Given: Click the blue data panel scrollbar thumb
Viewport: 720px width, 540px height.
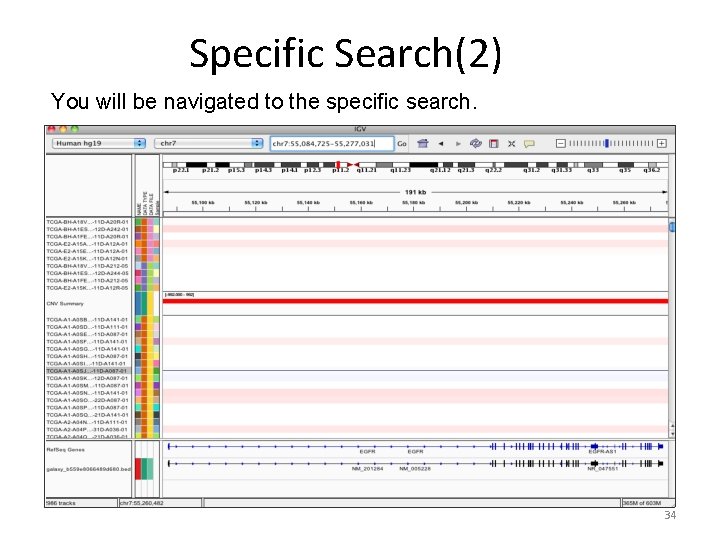Looking at the screenshot, I should point(672,227).
